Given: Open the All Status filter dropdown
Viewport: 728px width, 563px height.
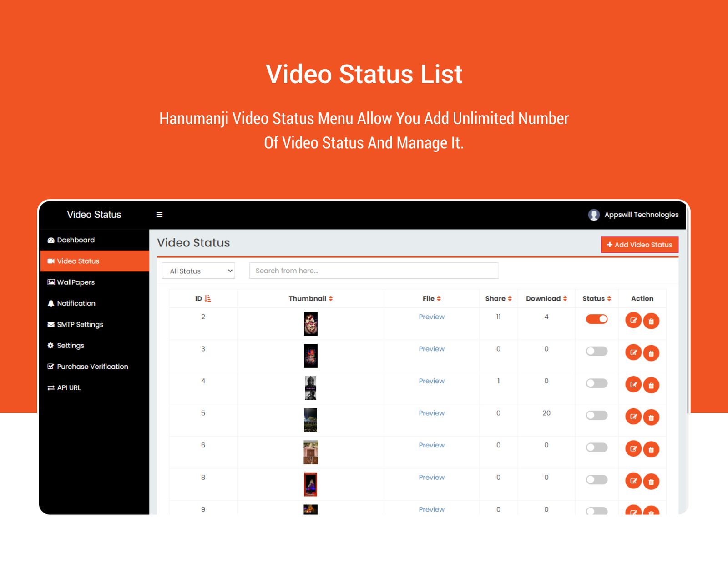Looking at the screenshot, I should 198,271.
